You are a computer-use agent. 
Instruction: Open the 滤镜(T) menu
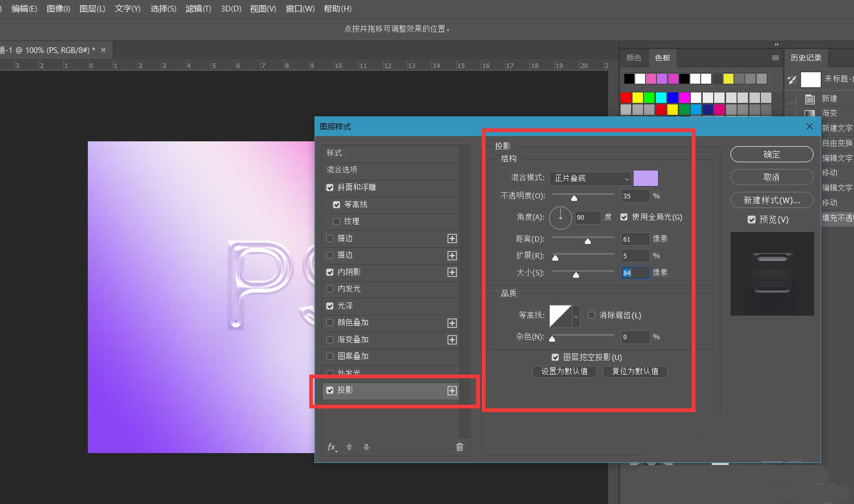point(198,9)
